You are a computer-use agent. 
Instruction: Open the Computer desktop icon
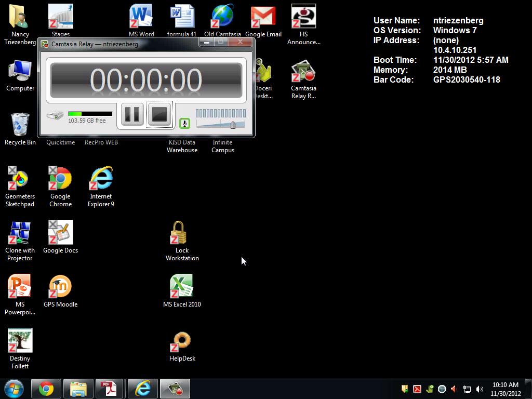20,76
